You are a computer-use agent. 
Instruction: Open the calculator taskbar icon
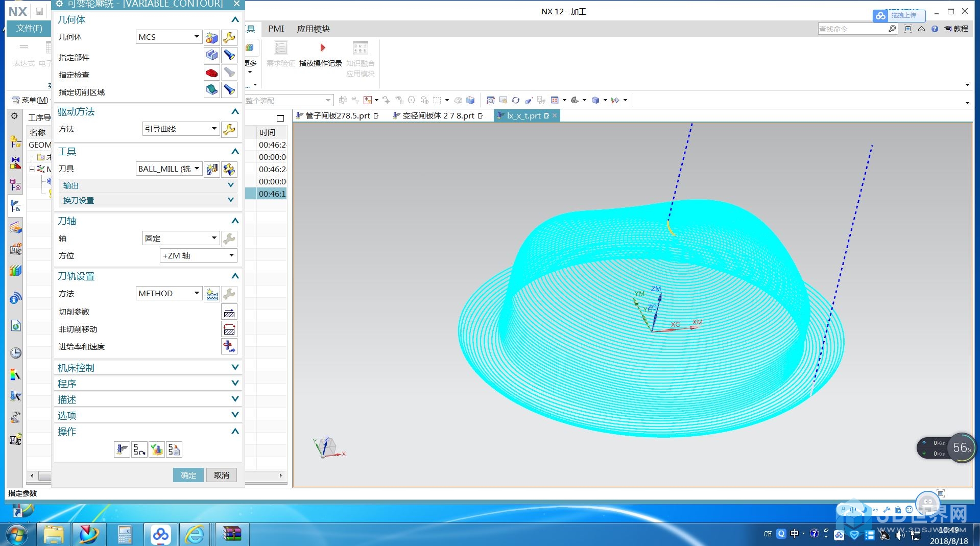tap(125, 534)
